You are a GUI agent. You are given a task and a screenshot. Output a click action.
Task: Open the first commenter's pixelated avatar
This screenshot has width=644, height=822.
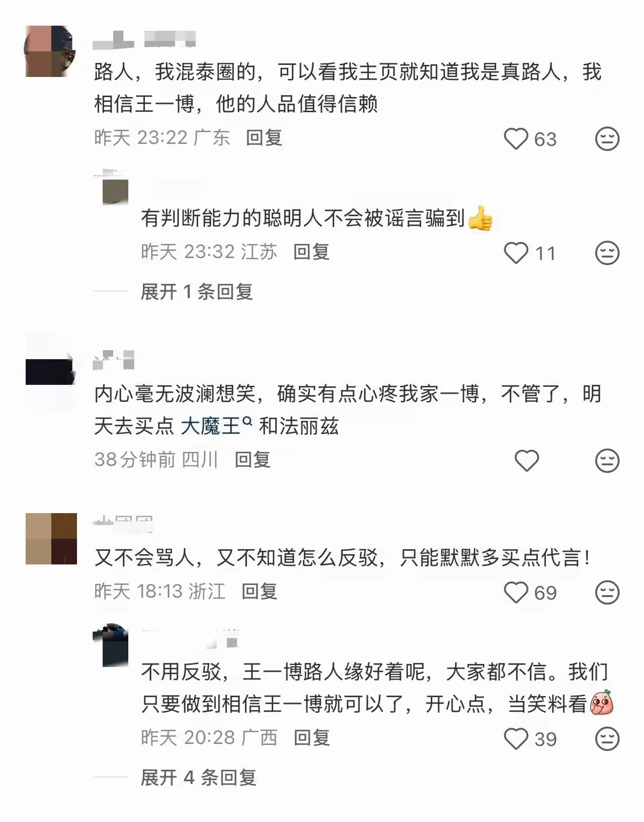click(50, 51)
